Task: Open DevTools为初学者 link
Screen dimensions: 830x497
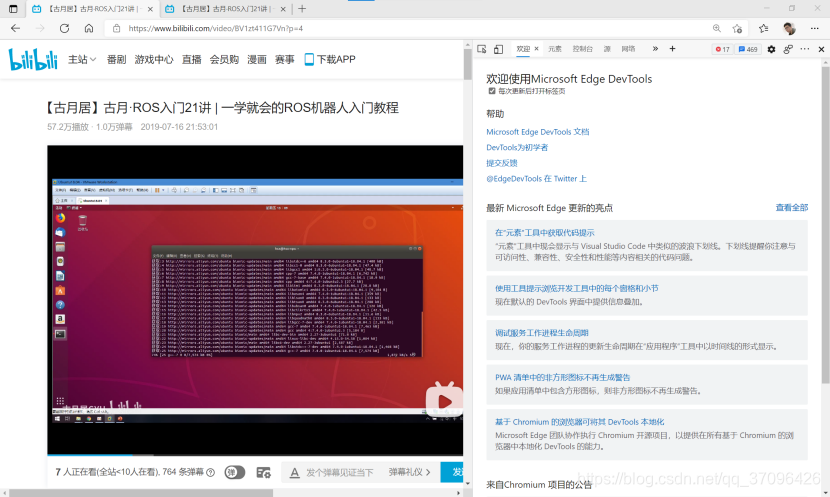Action: click(517, 147)
